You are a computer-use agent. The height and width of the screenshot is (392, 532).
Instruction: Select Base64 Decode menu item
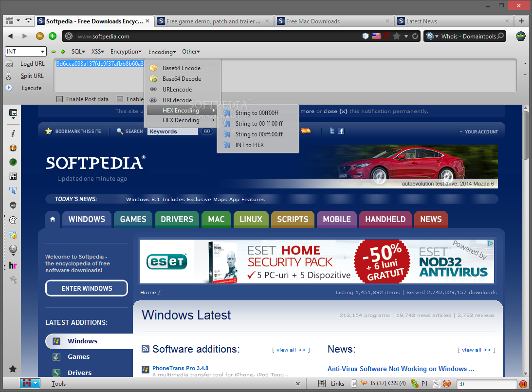(x=183, y=79)
